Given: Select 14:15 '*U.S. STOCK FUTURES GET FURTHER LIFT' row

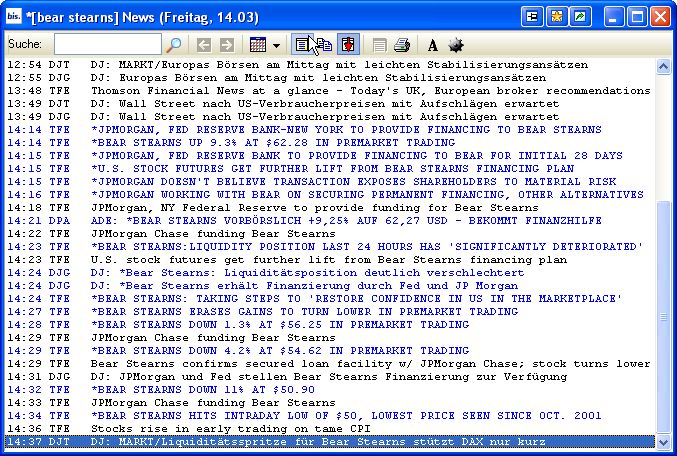Looking at the screenshot, I should (330, 168).
